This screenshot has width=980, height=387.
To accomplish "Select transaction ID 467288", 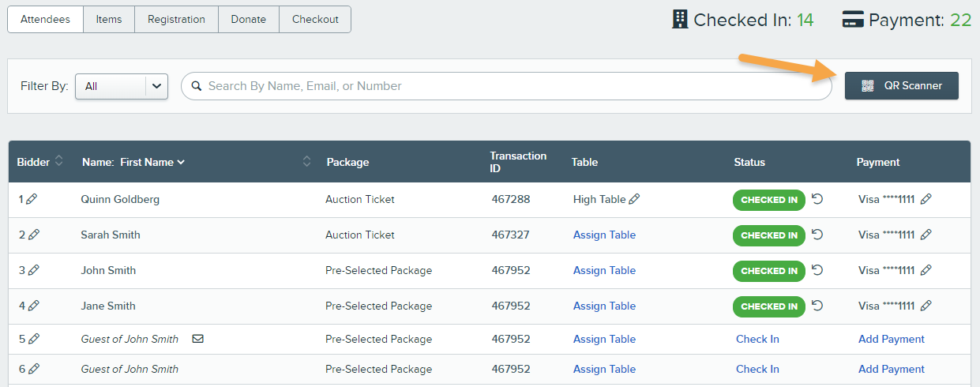I will 510,200.
